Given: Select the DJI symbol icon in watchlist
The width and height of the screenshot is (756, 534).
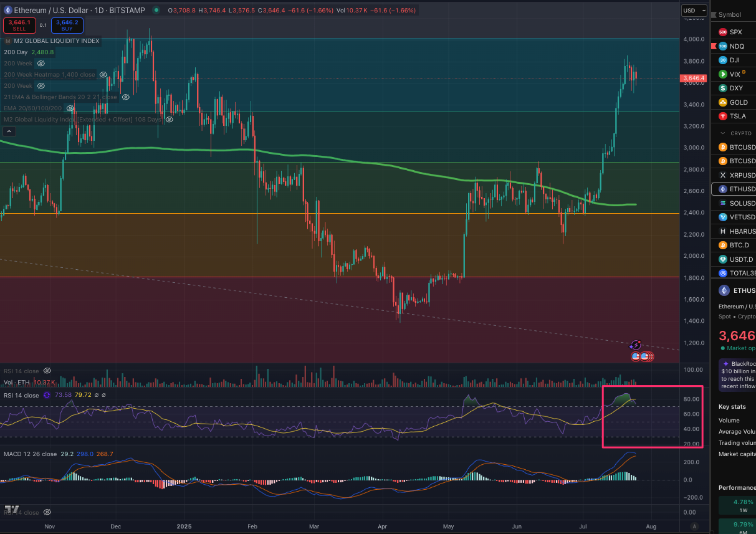Looking at the screenshot, I should coord(723,60).
